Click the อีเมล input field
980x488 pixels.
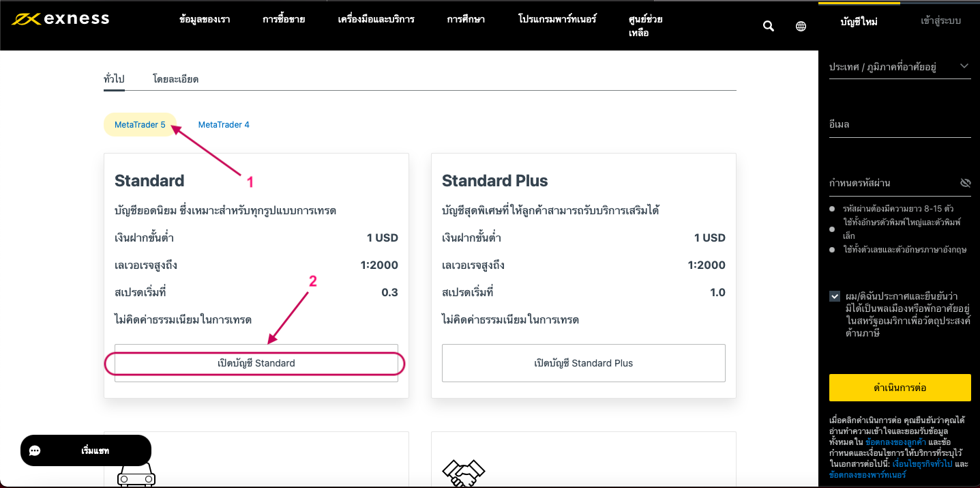coord(900,126)
